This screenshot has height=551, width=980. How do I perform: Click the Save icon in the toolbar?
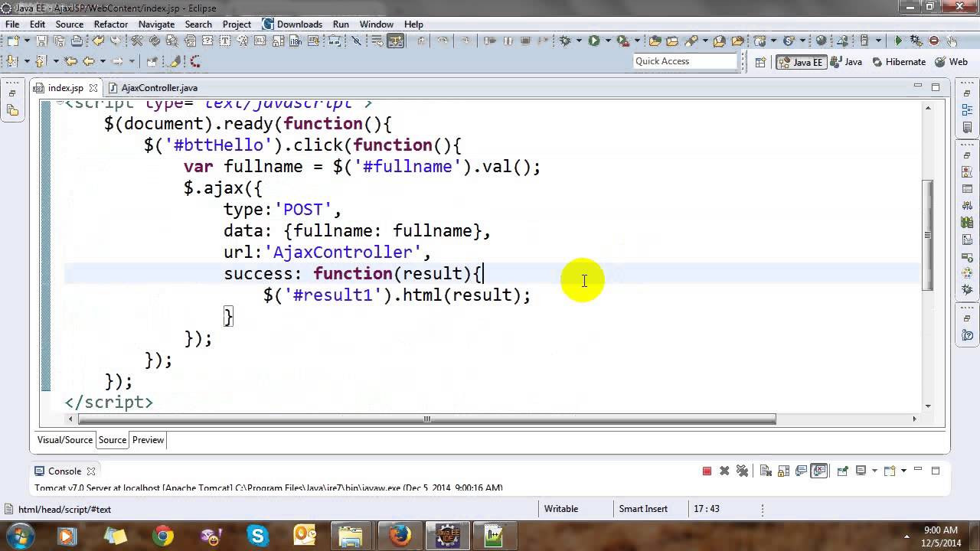coord(41,41)
